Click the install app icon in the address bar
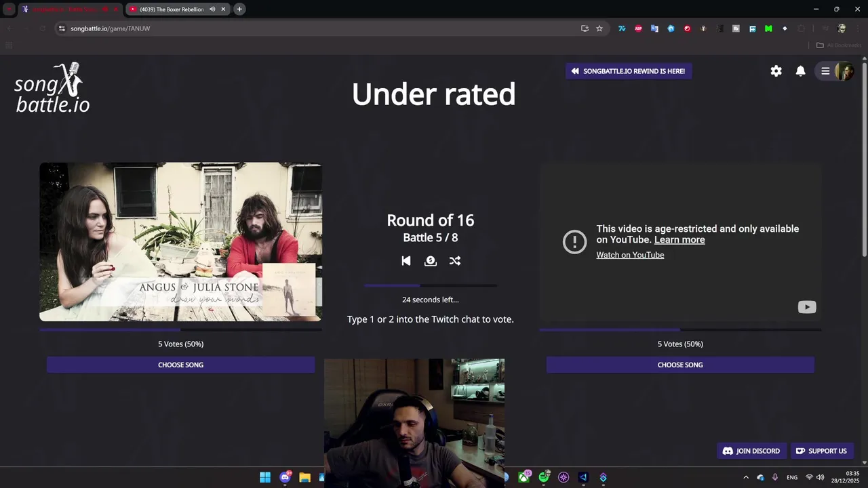This screenshot has height=488, width=868. 585,28
